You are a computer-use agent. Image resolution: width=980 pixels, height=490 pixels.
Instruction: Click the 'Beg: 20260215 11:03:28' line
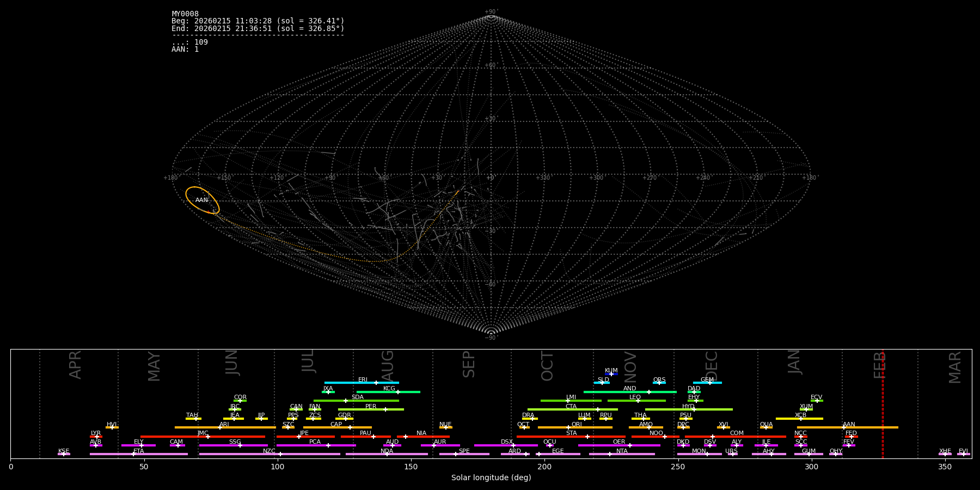click(x=258, y=21)
